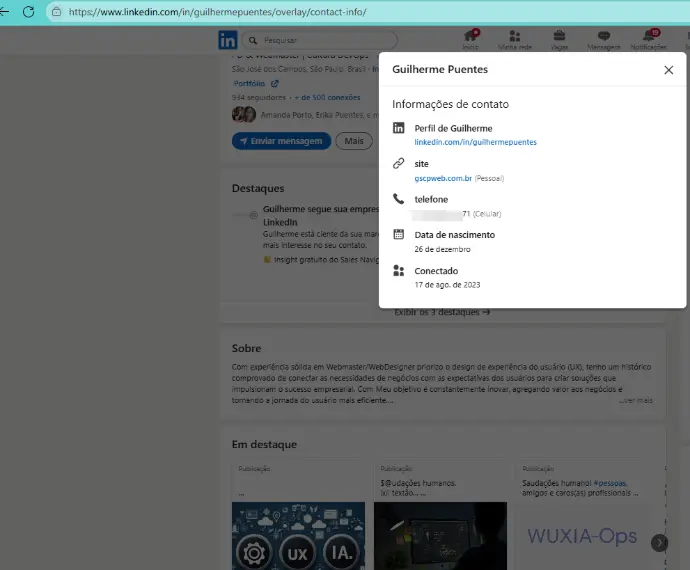Open 'Exibir os 3 destaques' link
The image size is (690, 570).
pyautogui.click(x=442, y=312)
